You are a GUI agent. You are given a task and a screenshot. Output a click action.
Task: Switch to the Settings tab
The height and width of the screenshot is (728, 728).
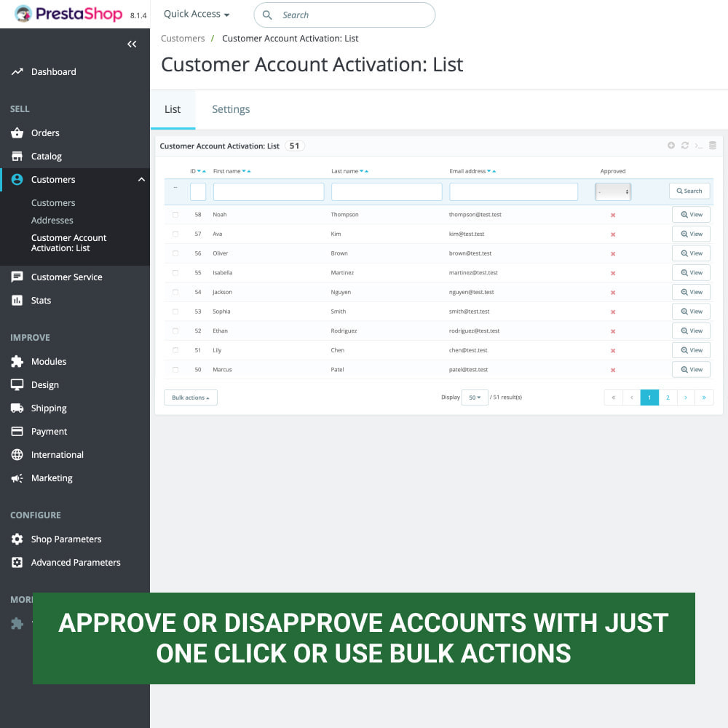click(x=231, y=108)
